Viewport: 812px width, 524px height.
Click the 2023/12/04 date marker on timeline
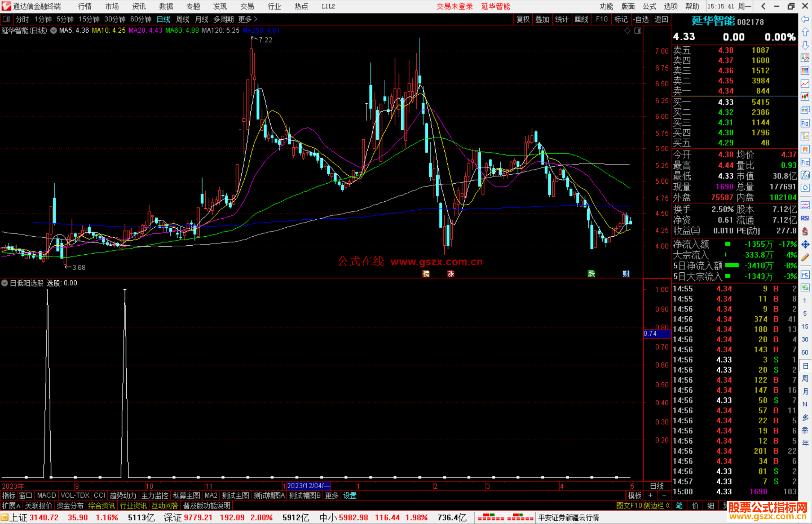(x=308, y=486)
